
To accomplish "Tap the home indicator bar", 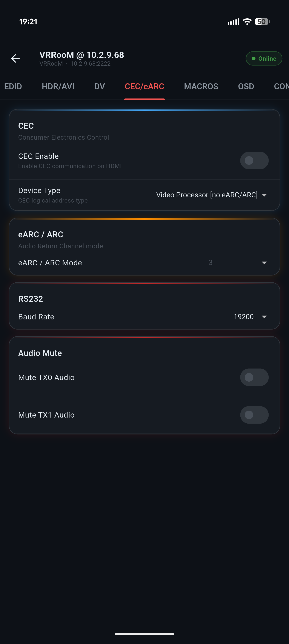I will coord(144,634).
